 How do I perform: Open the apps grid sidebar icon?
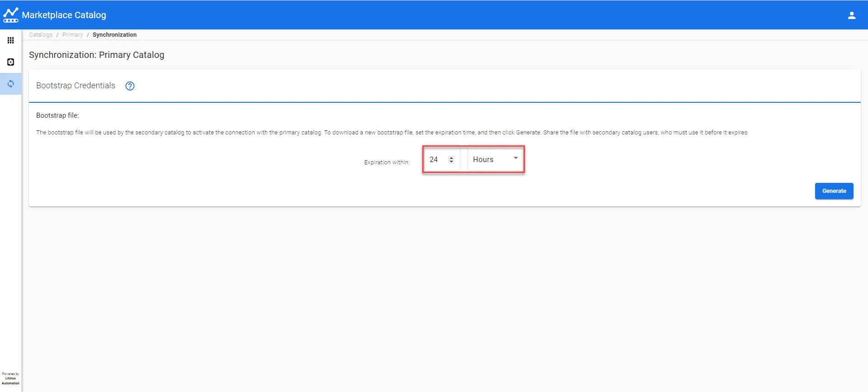(x=11, y=40)
